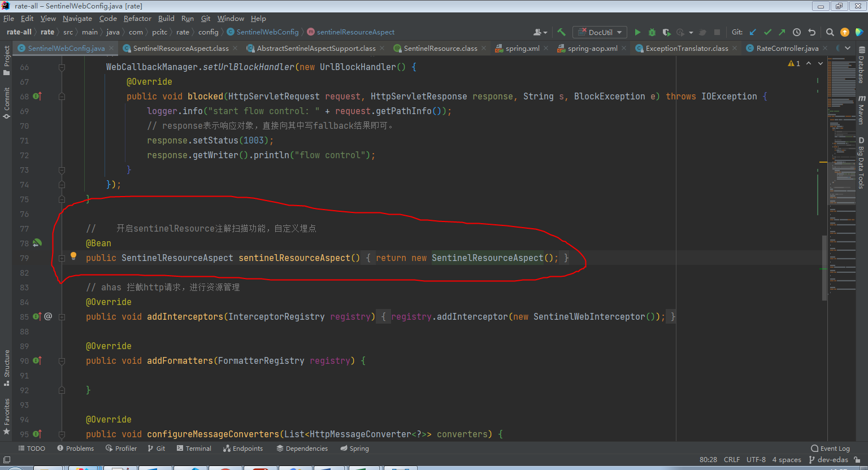Go to previous highlighted error arrow
Viewport: 868px width, 470px height.
point(809,63)
